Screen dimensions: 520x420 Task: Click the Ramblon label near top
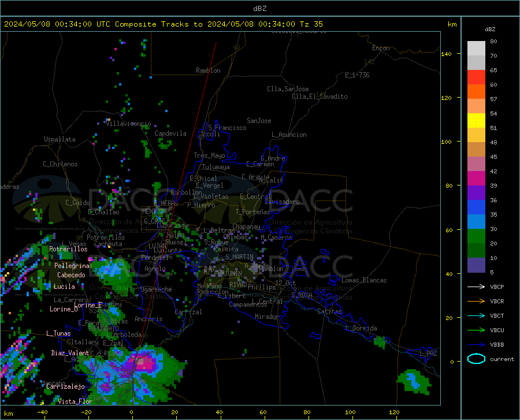click(208, 70)
